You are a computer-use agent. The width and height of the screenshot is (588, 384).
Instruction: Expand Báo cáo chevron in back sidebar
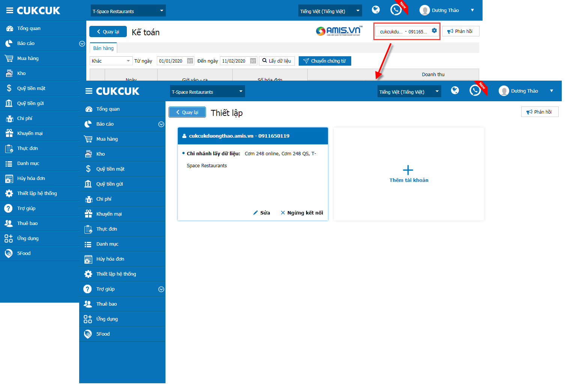(x=82, y=43)
